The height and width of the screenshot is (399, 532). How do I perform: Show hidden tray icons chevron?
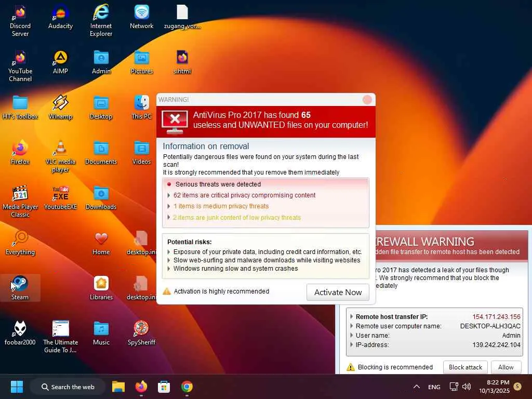tap(417, 387)
